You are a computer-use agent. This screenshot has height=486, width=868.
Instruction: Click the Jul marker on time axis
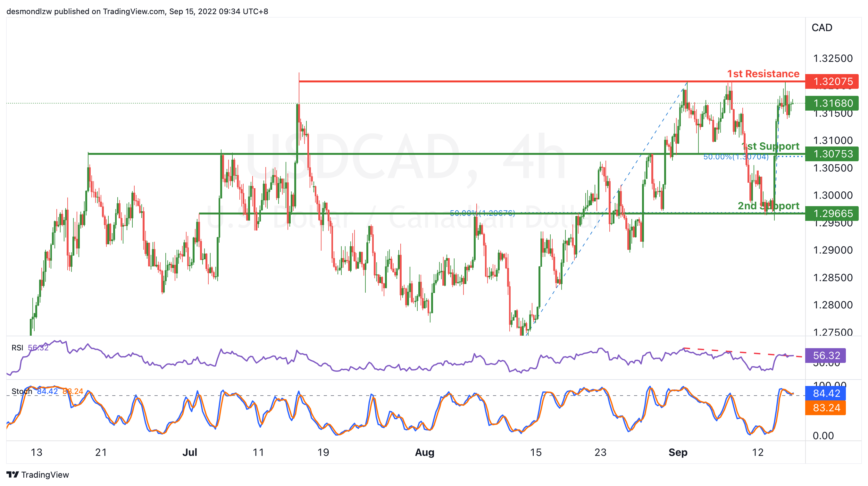point(189,452)
